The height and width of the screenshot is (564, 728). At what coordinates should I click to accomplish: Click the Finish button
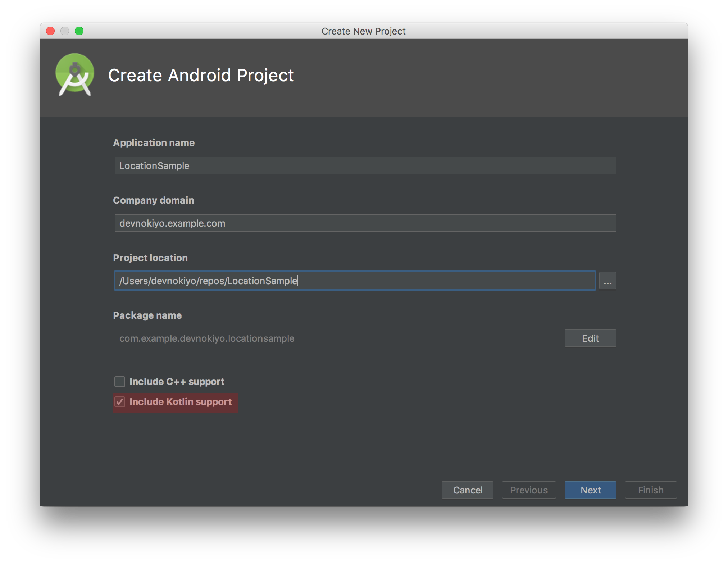tap(650, 490)
